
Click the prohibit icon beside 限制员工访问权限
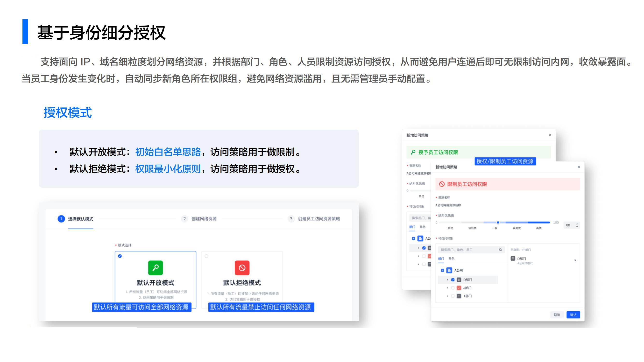point(442,184)
